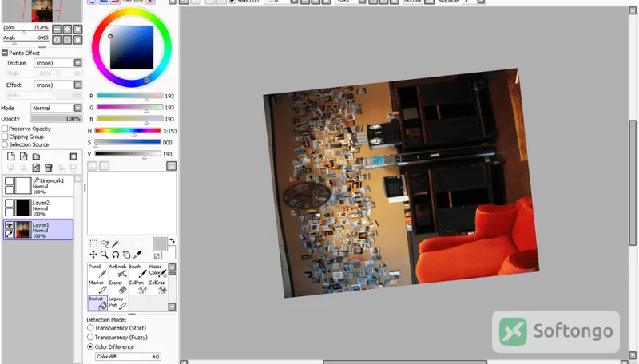The width and height of the screenshot is (639, 364).
Task: Choose the SelPen tool
Action: [x=137, y=287]
